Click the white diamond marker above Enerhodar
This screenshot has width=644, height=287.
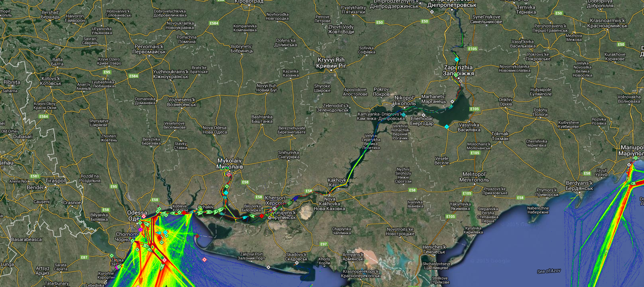423,115
